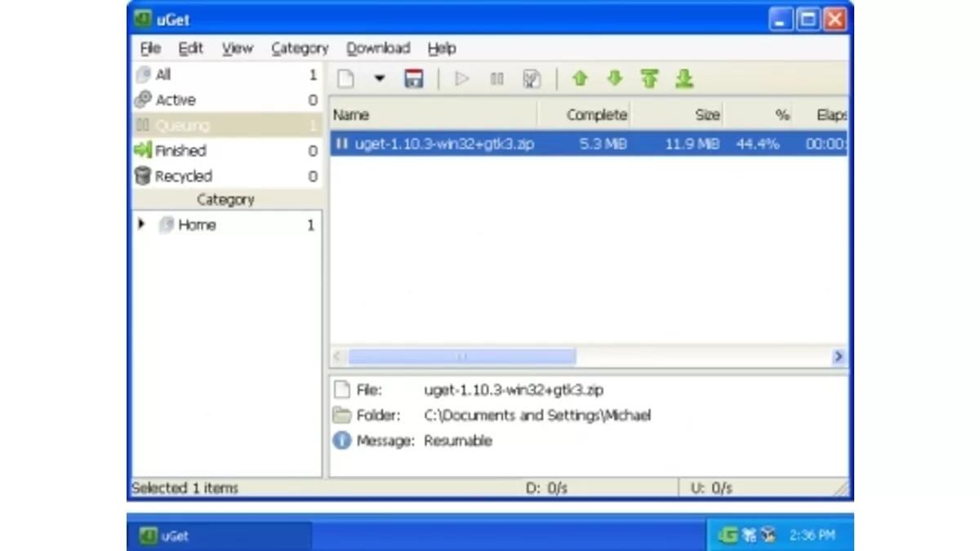Open the Download menu
This screenshot has height=551, width=980.
(x=377, y=49)
